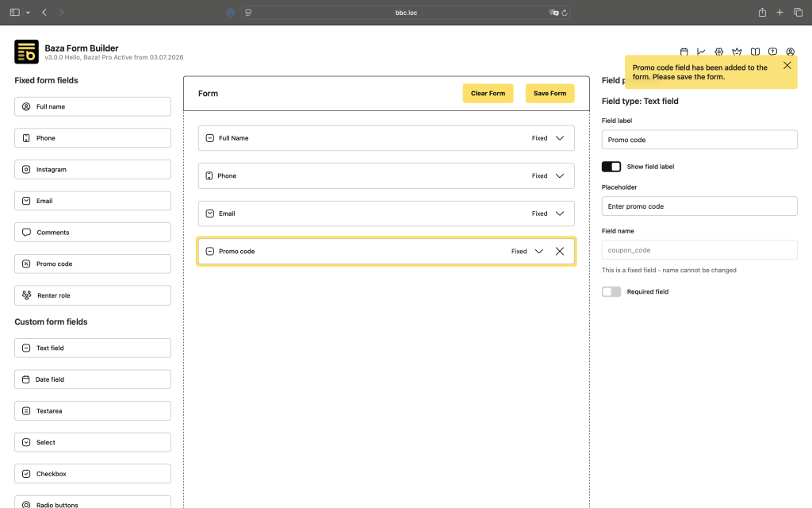Click the version and Pro Active status text

pyautogui.click(x=114, y=57)
